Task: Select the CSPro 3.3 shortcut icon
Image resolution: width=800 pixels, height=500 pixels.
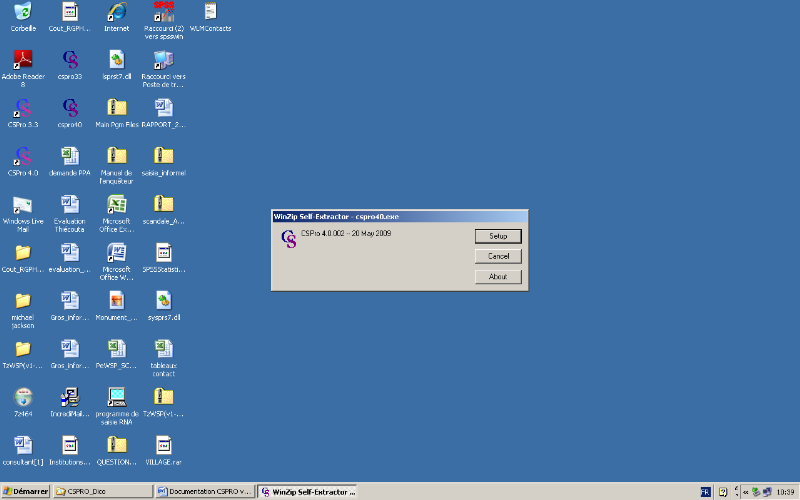Action: tap(23, 113)
